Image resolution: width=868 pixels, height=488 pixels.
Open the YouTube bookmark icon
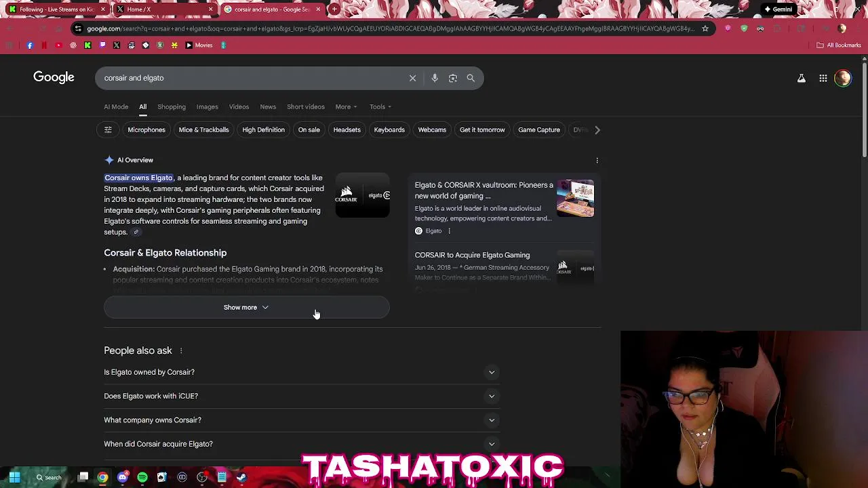pyautogui.click(x=58, y=45)
